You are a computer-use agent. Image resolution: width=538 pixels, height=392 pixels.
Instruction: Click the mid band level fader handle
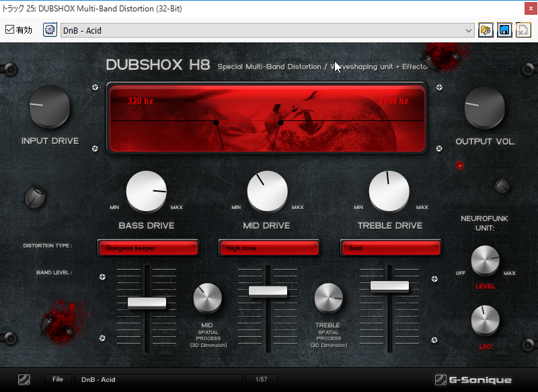[x=268, y=291]
